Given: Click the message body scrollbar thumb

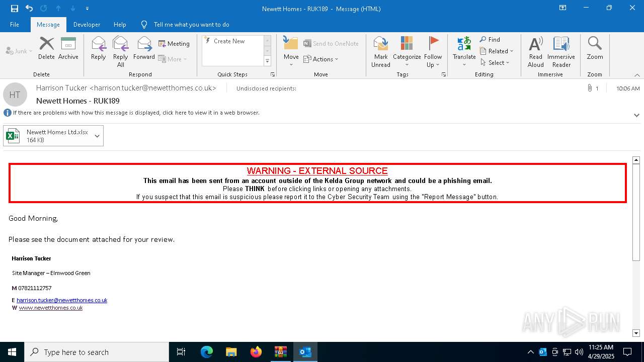Looking at the screenshot, I should tap(636, 213).
